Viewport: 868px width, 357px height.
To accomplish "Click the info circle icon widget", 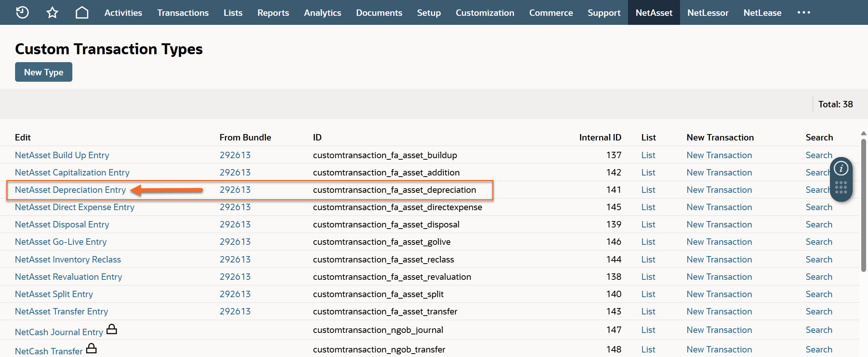I will tap(841, 168).
